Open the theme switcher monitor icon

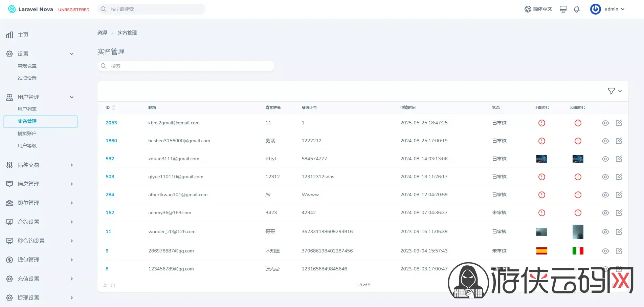pos(563,9)
